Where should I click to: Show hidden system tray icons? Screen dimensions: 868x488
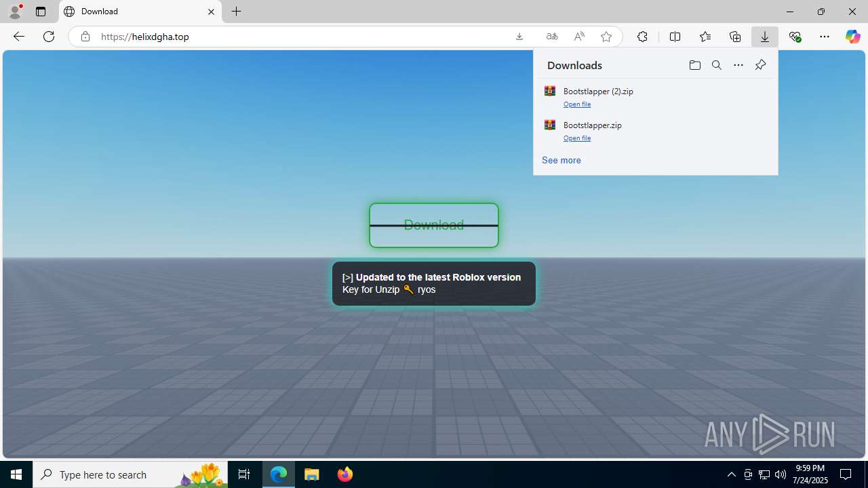[731, 474]
